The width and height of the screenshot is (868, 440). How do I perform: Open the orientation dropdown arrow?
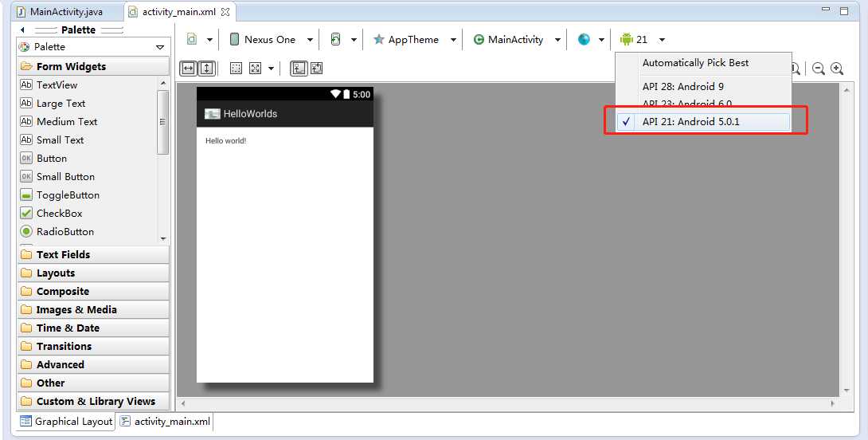354,40
